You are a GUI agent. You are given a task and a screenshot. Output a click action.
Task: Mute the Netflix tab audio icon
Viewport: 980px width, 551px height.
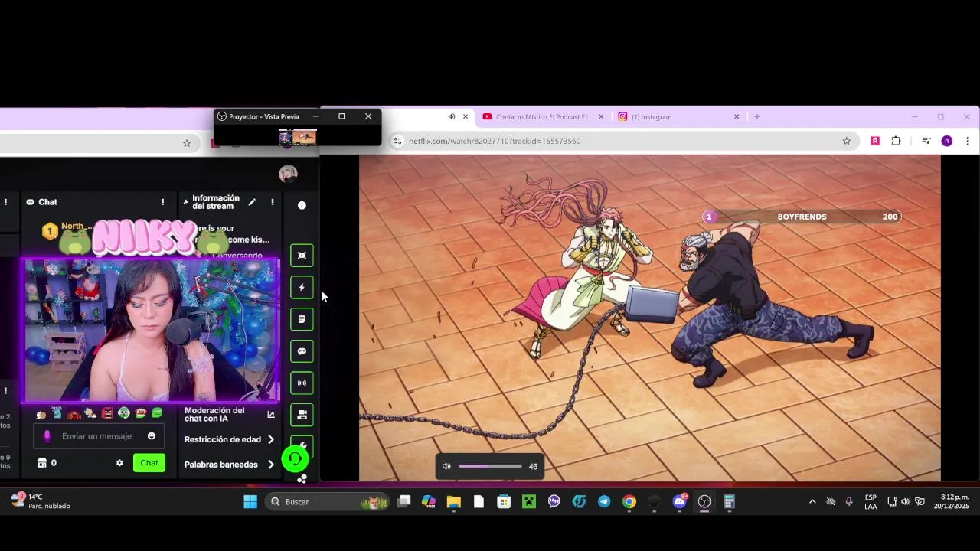tap(451, 117)
